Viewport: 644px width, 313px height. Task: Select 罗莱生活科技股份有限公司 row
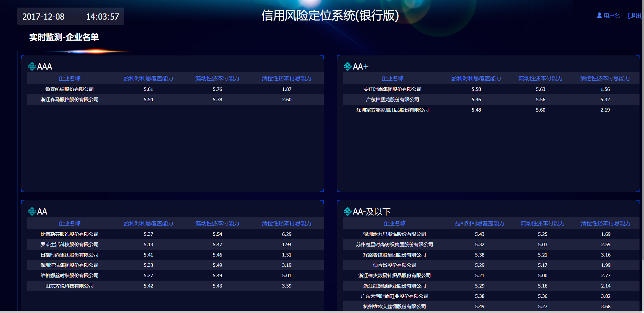coord(175,244)
